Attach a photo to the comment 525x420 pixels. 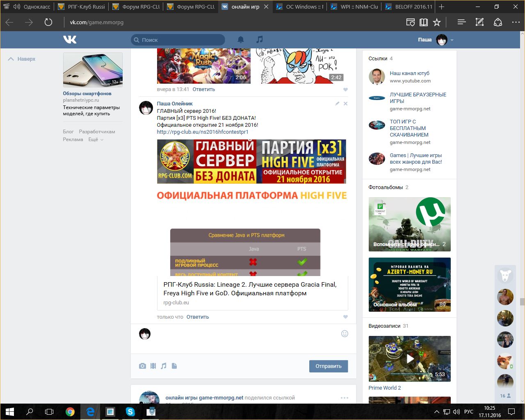point(142,366)
